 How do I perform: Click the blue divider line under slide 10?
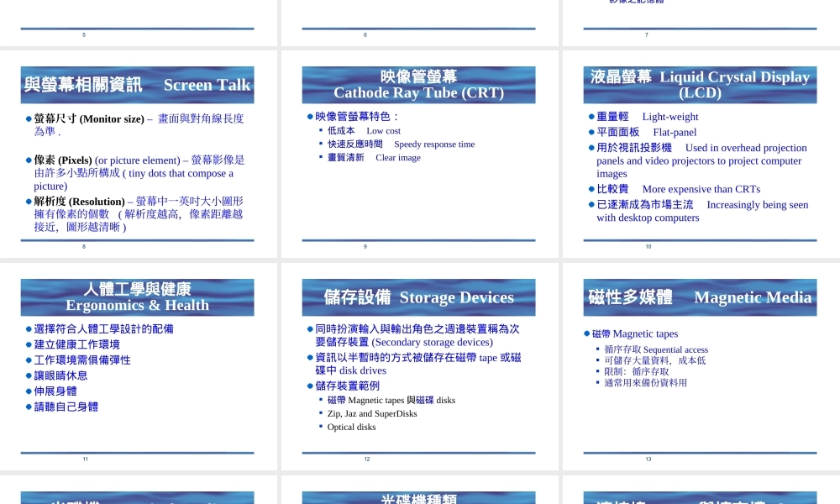pyautogui.click(x=700, y=242)
